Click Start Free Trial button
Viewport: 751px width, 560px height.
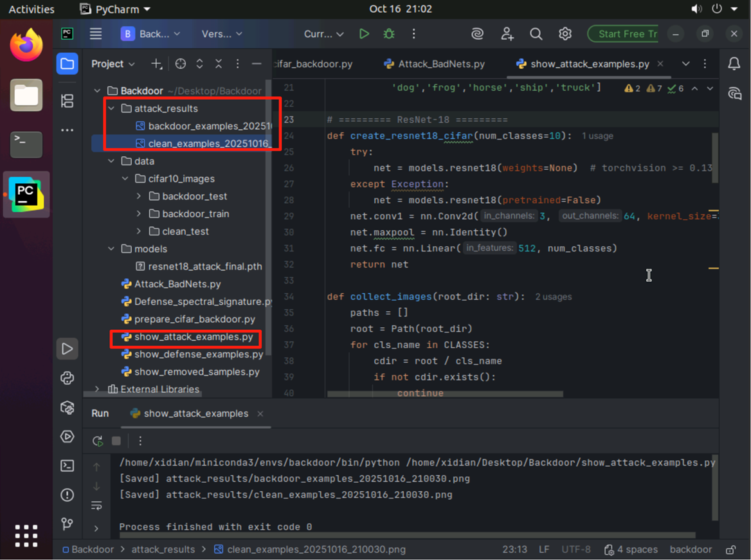pyautogui.click(x=624, y=34)
